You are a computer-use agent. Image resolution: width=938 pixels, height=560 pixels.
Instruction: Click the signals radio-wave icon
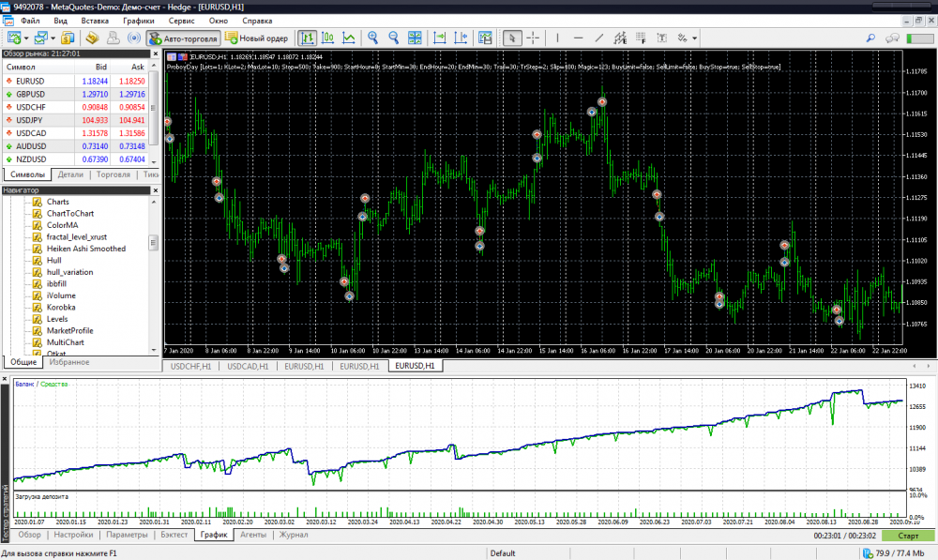click(134, 38)
